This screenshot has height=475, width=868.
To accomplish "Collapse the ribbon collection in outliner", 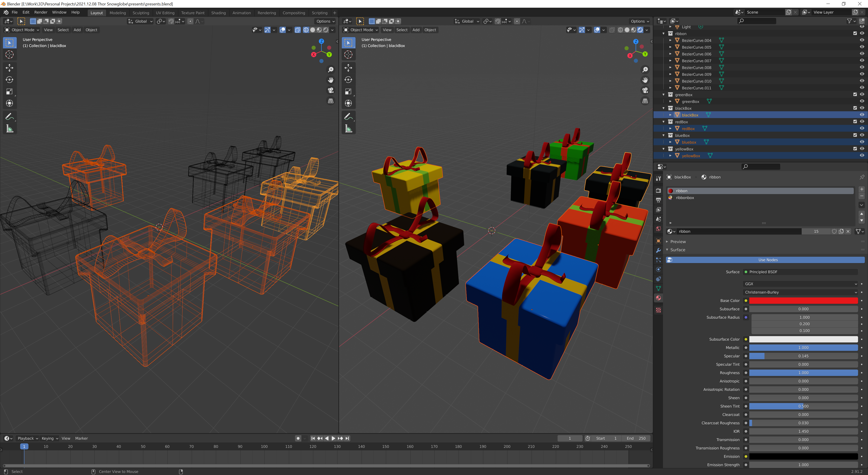I will pos(663,34).
